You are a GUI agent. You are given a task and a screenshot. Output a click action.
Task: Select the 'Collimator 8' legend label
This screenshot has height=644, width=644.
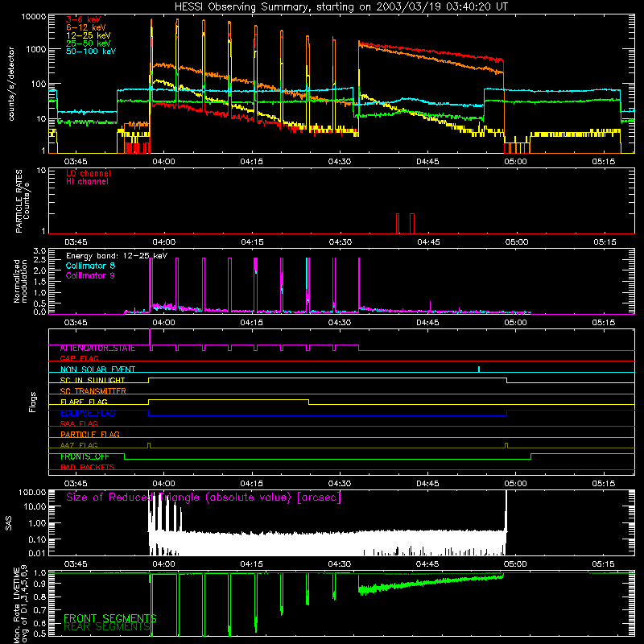coord(90,266)
